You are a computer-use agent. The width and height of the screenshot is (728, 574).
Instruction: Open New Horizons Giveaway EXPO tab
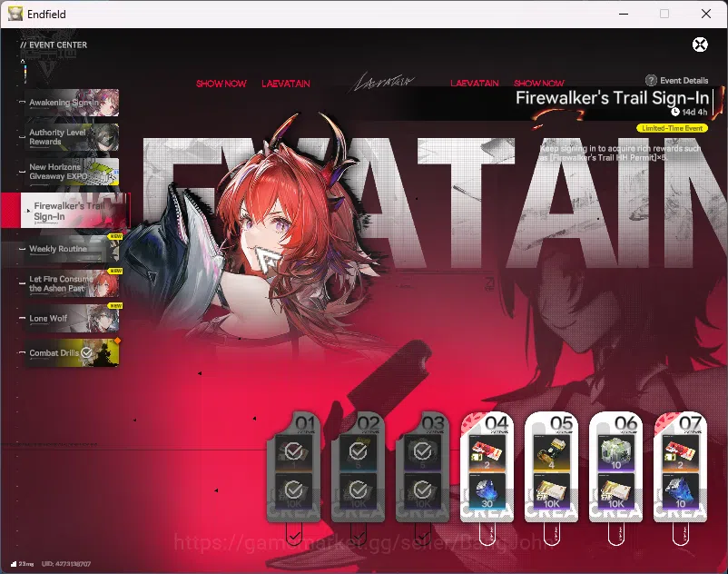tap(72, 172)
